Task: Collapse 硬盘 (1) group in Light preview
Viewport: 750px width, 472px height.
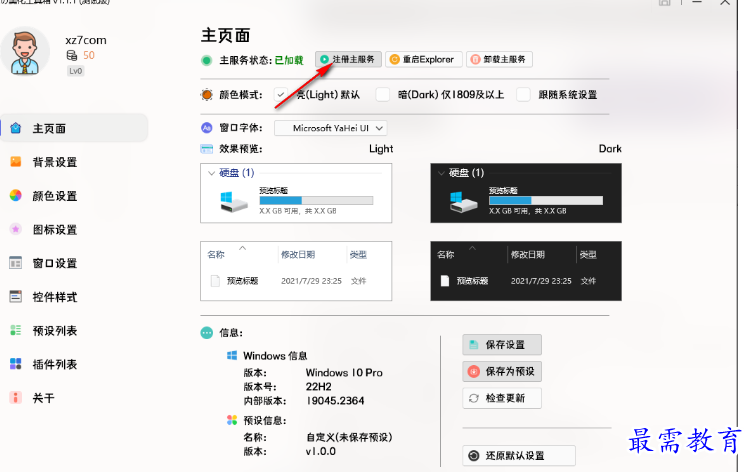Action: (211, 173)
